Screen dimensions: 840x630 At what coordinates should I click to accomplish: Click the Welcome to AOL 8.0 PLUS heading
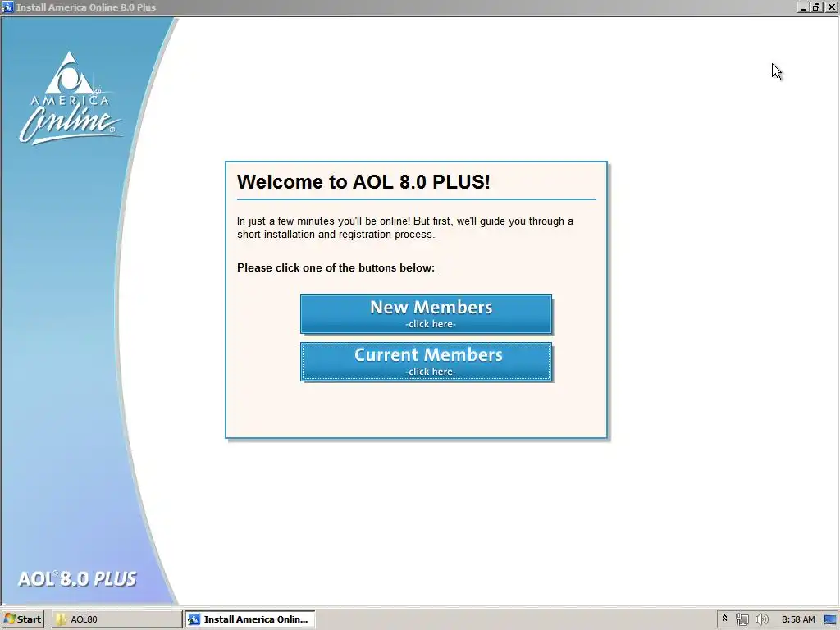363,182
